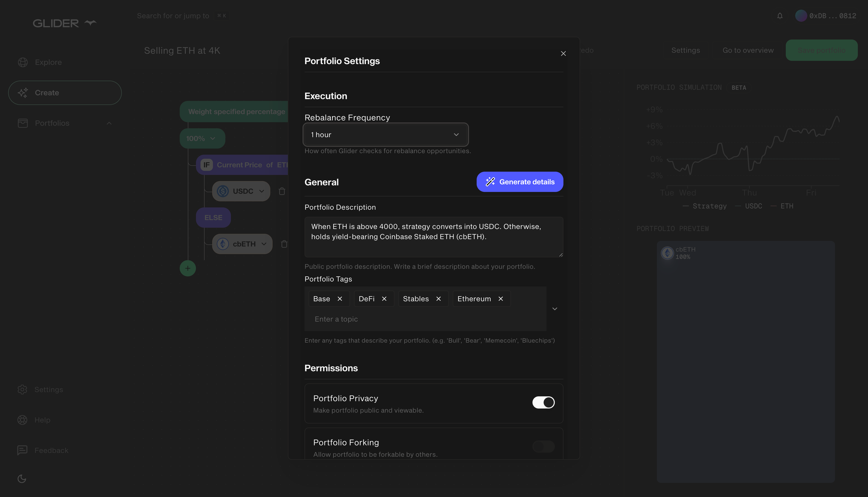Toggle dark mode moon icon
Viewport: 868px width, 497px height.
[22, 479]
